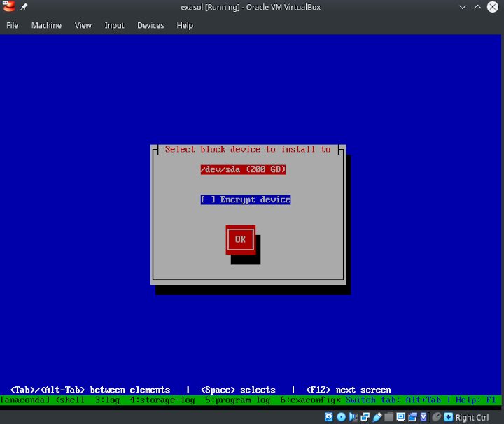Image resolution: width=504 pixels, height=424 pixels.
Task: Click the '<Tab>/<Alt-Tab> between elements' hint
Action: [90, 390]
